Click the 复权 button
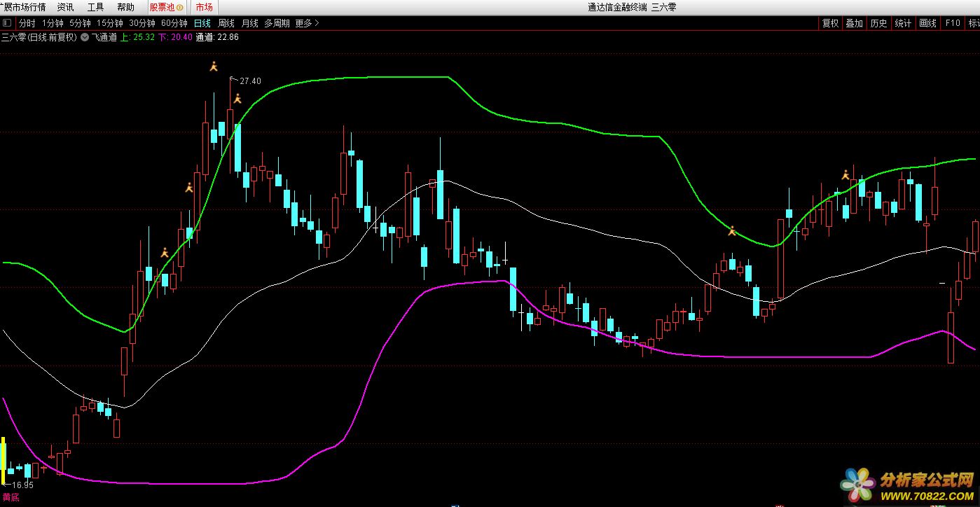This screenshot has height=507, width=980. [830, 23]
